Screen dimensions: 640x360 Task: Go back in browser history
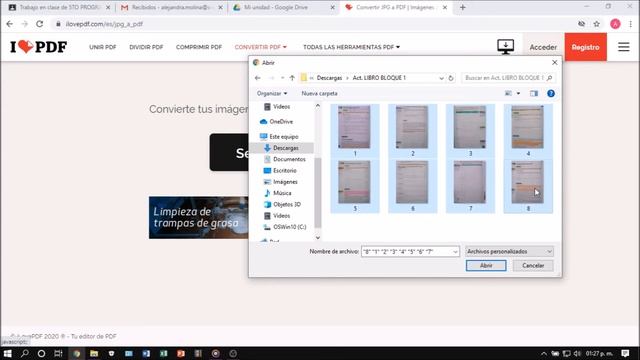pos(9,24)
